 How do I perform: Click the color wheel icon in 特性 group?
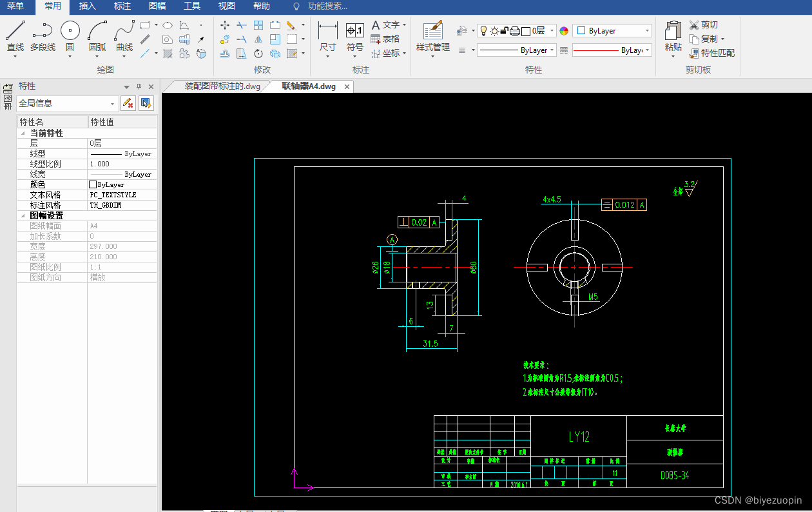tap(565, 31)
